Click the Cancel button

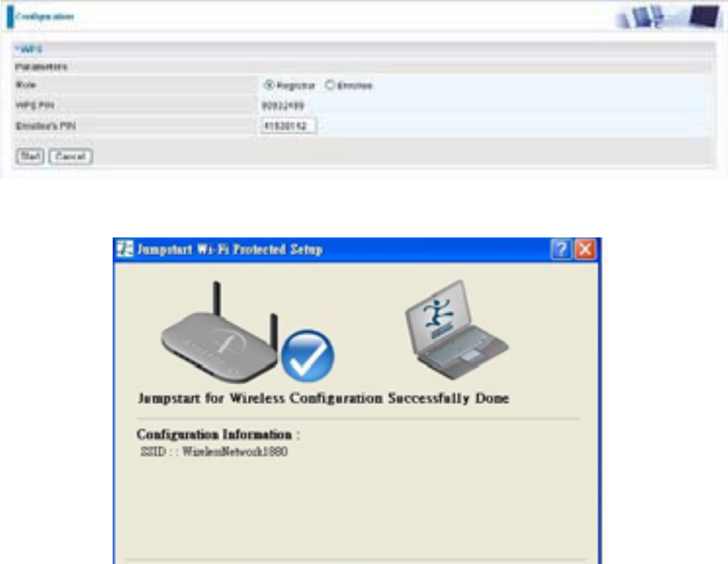click(71, 156)
